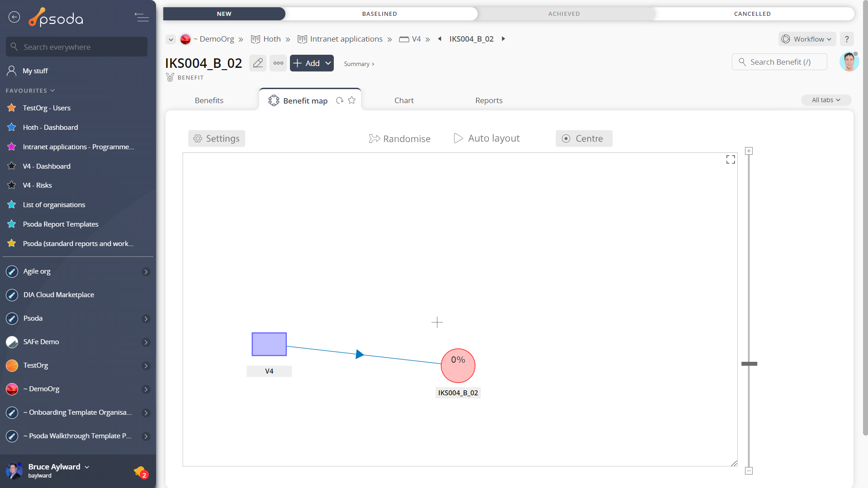Focus the Search everywhere field
The height and width of the screenshot is (488, 868).
click(76, 47)
